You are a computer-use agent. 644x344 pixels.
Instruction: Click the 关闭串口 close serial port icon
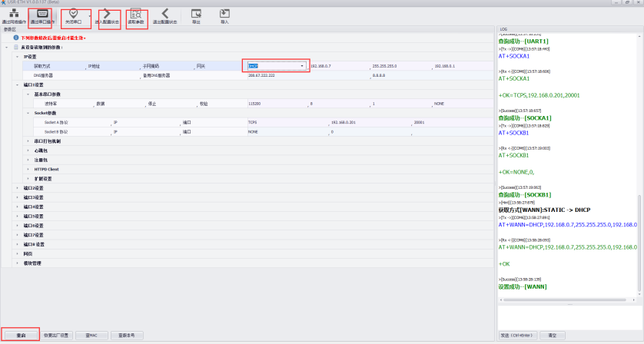(x=73, y=16)
